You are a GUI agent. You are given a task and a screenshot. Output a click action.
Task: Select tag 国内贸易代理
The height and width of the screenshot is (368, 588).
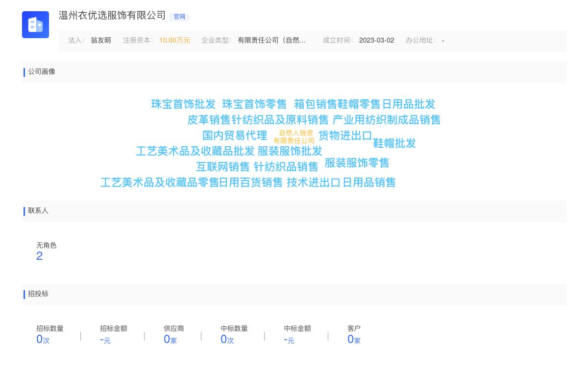point(235,136)
